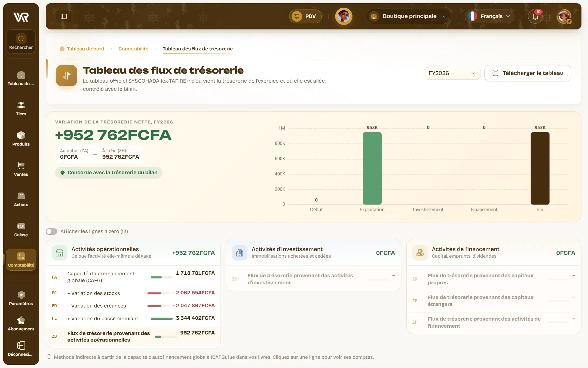Open ZB Flux provenant des activités opérationnelles row
The height and width of the screenshot is (368, 588).
coord(133,336)
